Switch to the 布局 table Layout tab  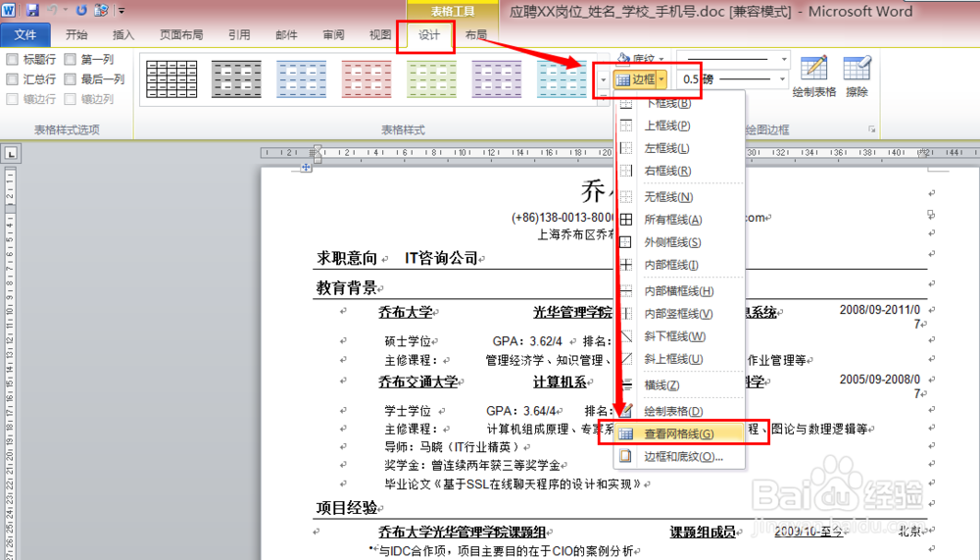(476, 35)
